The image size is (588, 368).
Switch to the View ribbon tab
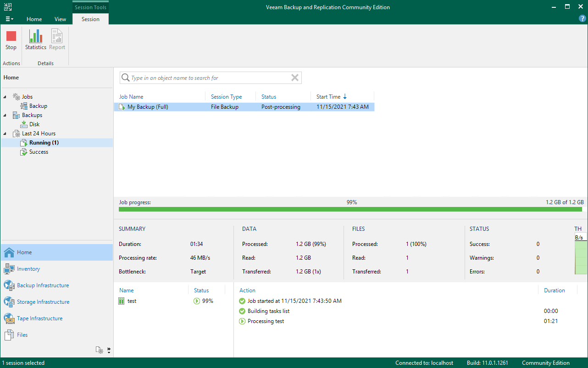pyautogui.click(x=60, y=19)
